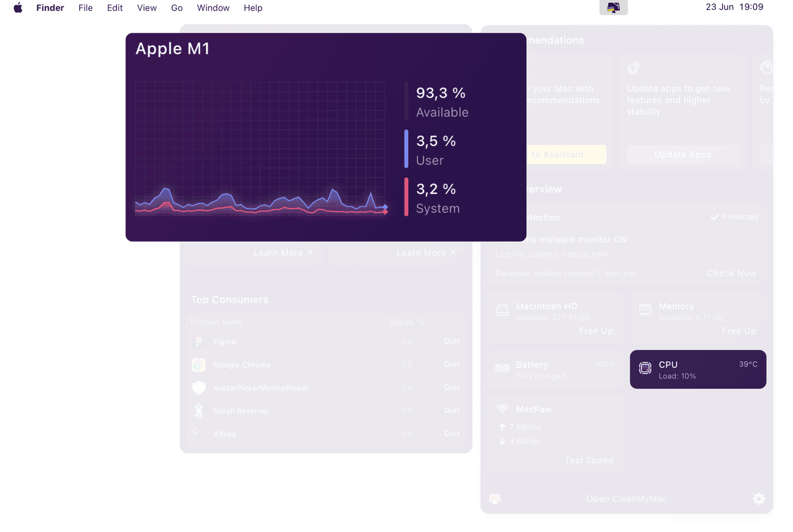The height and width of the screenshot is (532, 793).
Task: Open the File menu
Action: pyautogui.click(x=86, y=8)
